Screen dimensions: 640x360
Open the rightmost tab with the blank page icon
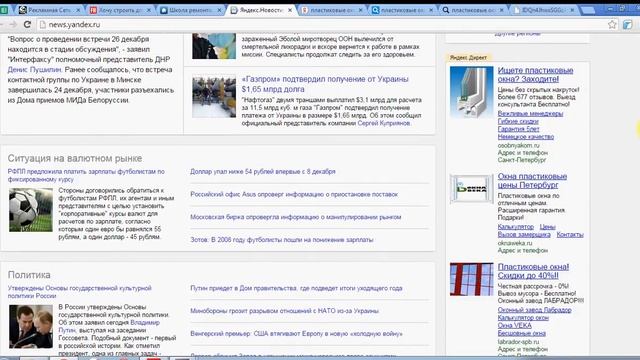543,10
